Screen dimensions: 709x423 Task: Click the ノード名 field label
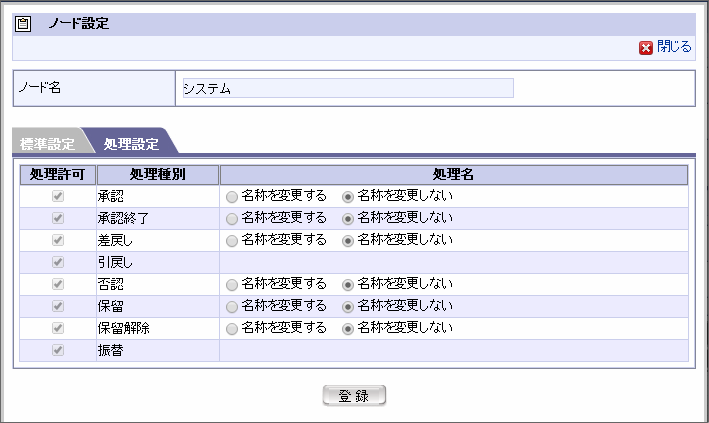click(x=40, y=87)
